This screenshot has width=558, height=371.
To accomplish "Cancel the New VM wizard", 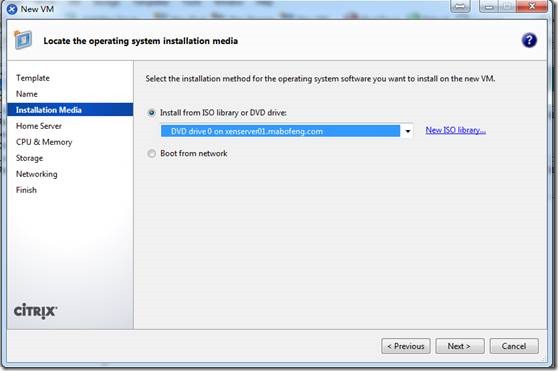I will pyautogui.click(x=514, y=346).
